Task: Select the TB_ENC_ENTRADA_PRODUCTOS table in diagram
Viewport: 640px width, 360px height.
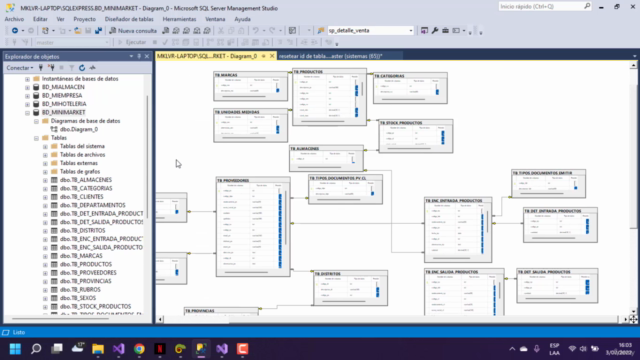Action: point(458,230)
